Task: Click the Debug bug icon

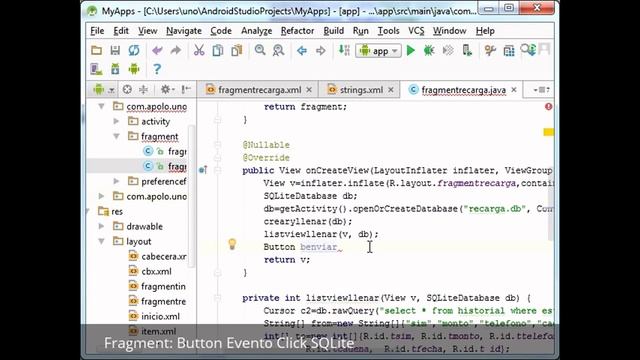Action: pos(429,51)
